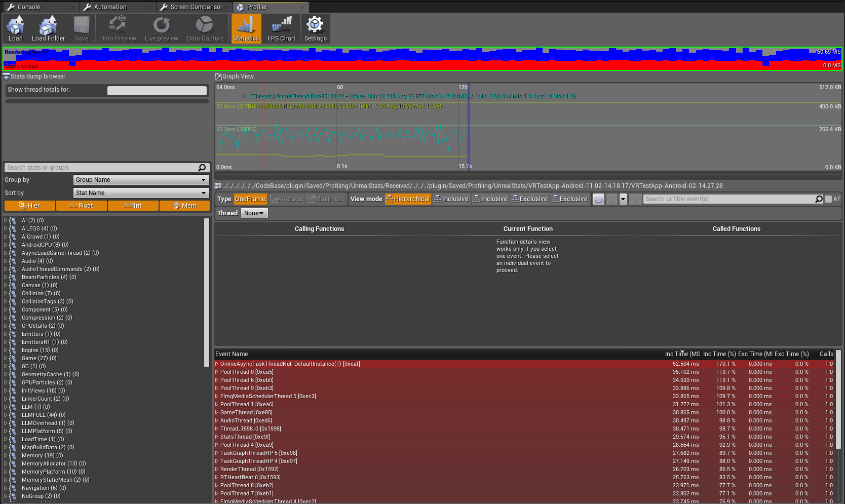Close the Automation tab
The width and height of the screenshot is (845, 504).
click(149, 7)
